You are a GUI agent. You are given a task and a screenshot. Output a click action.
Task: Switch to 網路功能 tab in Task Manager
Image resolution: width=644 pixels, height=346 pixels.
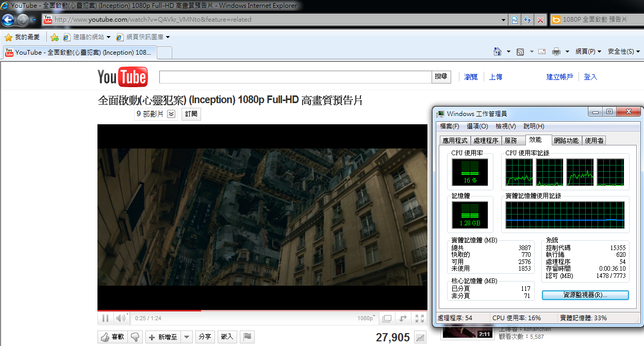[x=566, y=141]
